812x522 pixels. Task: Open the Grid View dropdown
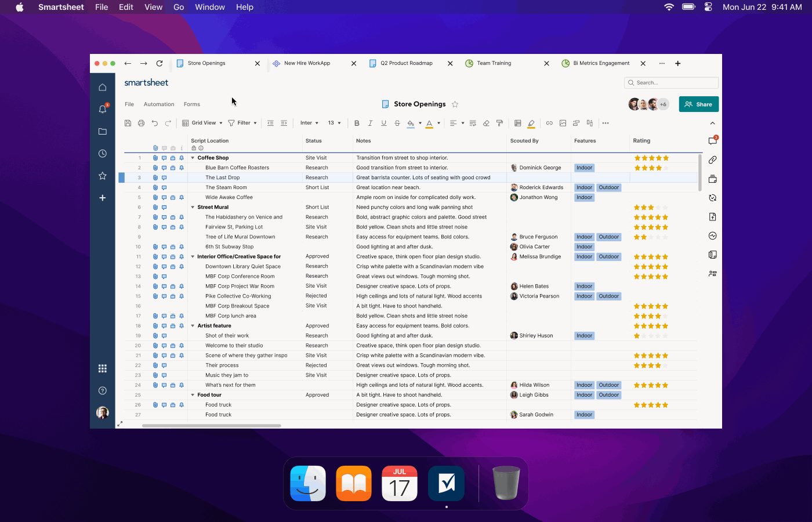click(202, 123)
